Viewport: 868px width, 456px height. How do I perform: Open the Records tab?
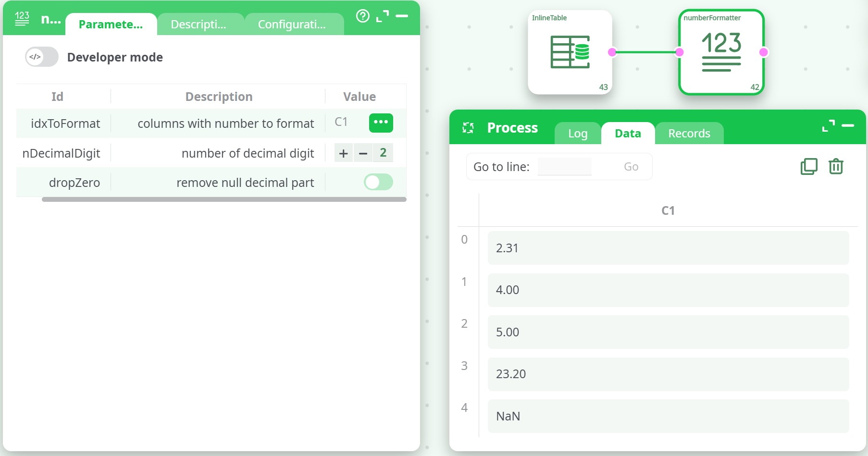pos(689,134)
